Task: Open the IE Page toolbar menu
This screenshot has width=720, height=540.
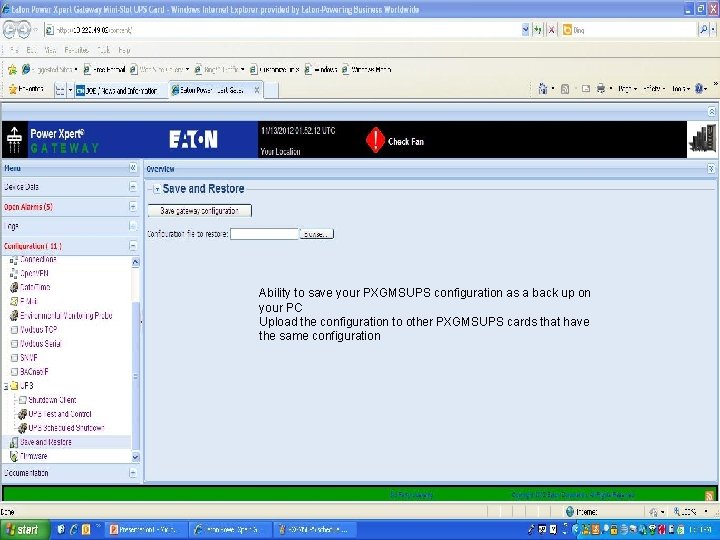Action: point(627,89)
